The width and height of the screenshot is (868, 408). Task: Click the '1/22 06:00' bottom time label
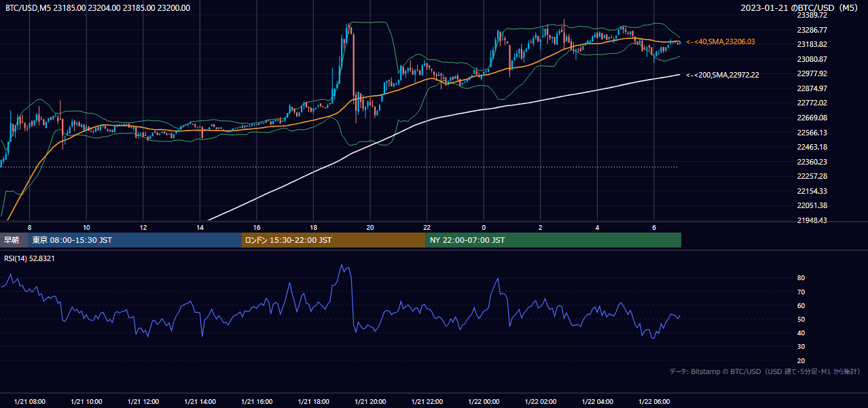point(653,402)
